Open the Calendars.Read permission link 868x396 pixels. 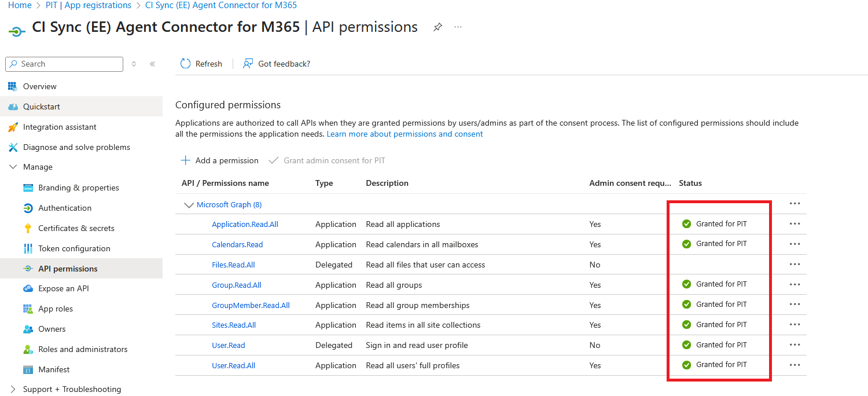point(237,244)
